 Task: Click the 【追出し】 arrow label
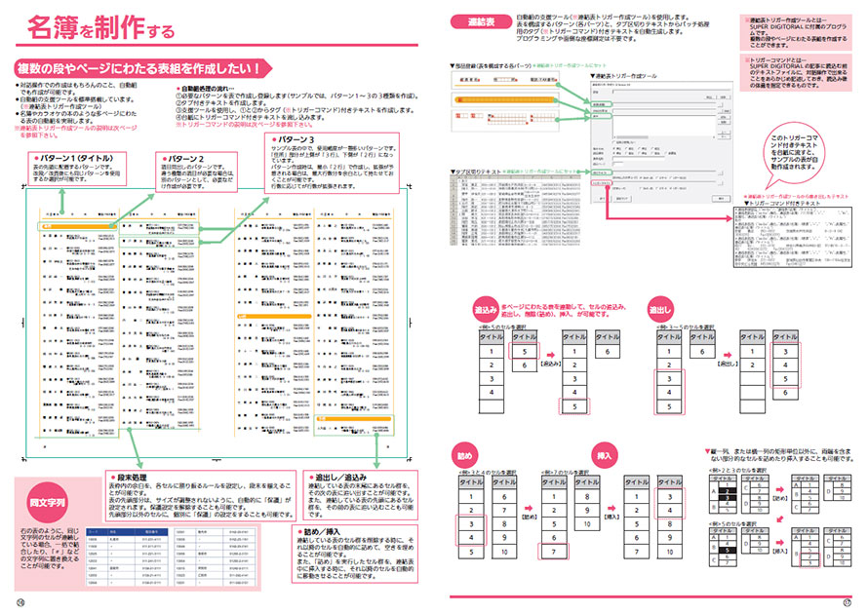[728, 364]
